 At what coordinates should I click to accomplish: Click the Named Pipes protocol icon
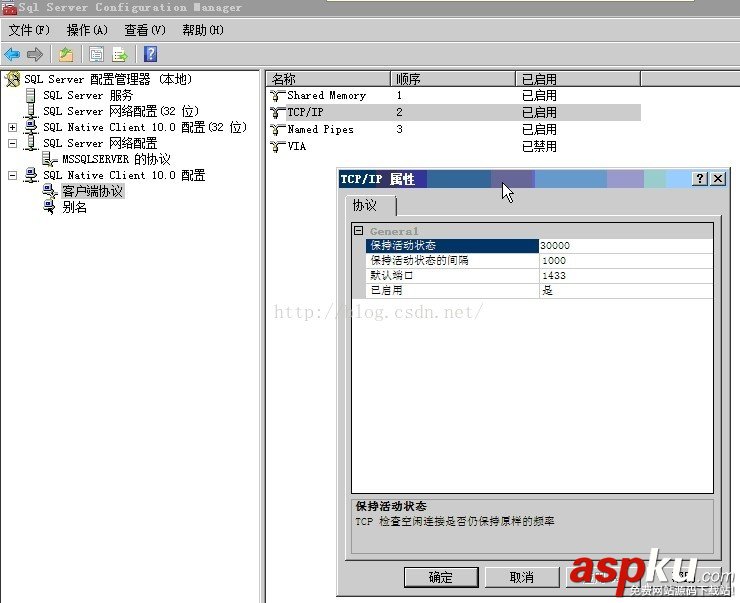point(278,129)
